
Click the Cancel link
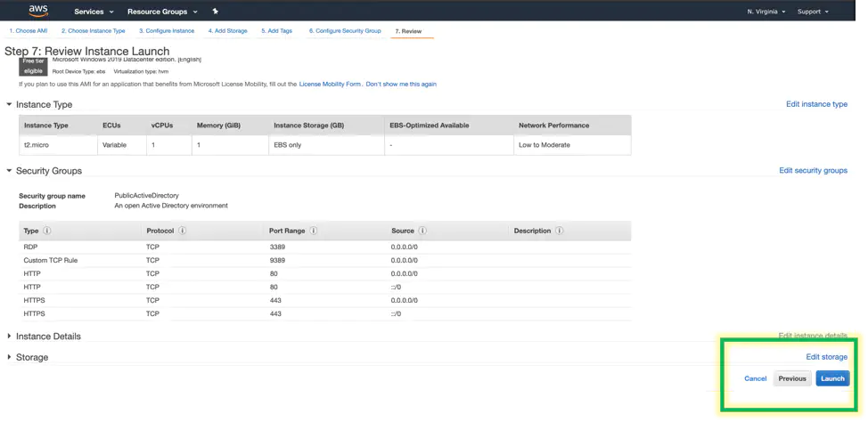coord(756,378)
